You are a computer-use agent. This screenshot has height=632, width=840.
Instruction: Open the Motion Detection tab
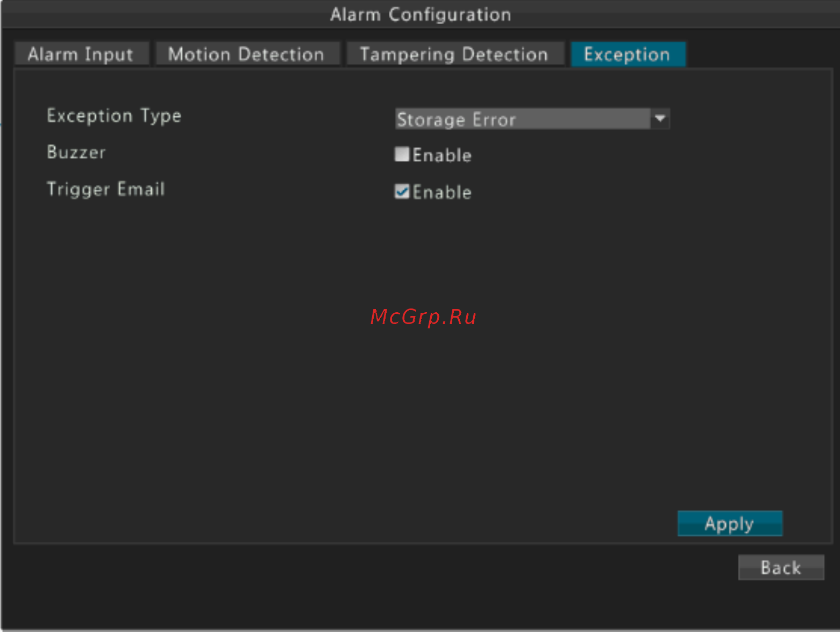coord(247,54)
